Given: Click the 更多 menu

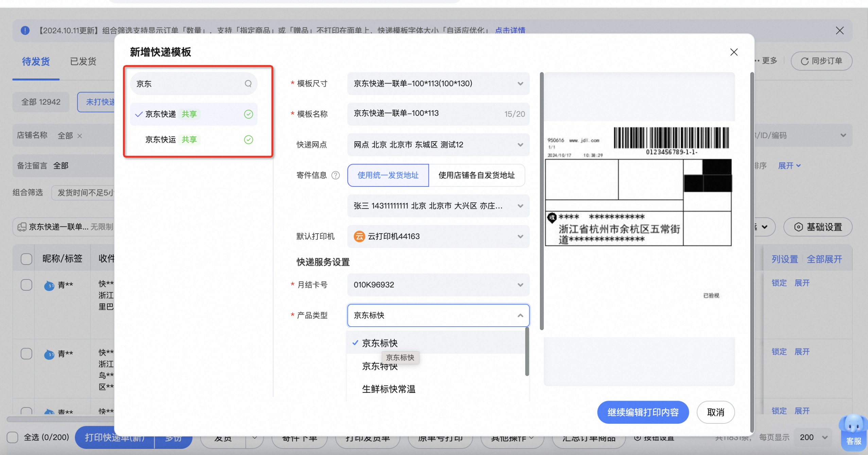Looking at the screenshot, I should 766,61.
